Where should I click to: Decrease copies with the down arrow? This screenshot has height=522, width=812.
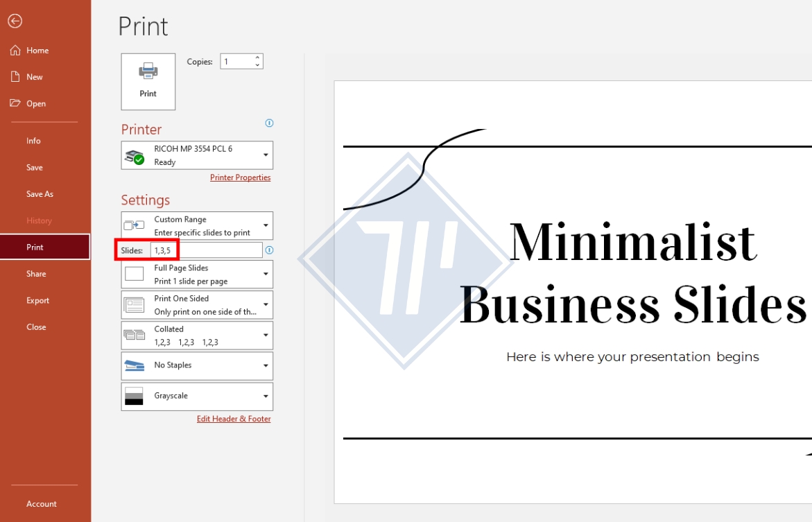pyautogui.click(x=258, y=65)
